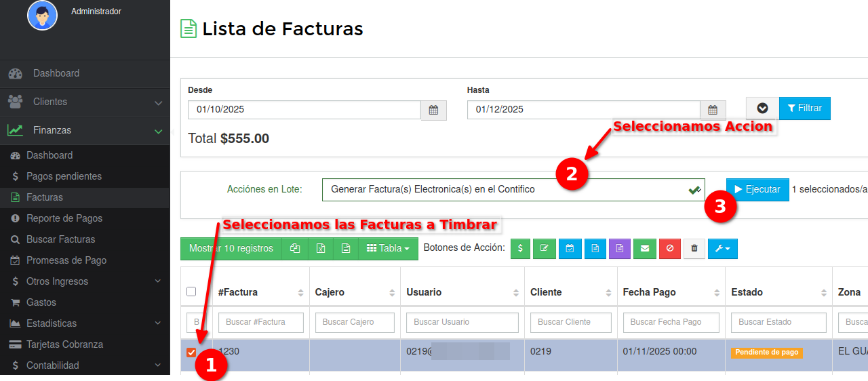Click the red cancel invoice button
Viewport: 868px width, 381px height.
[670, 249]
